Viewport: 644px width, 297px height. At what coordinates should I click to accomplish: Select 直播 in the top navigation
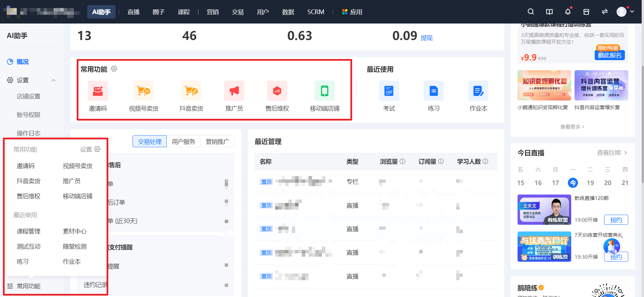(x=133, y=12)
